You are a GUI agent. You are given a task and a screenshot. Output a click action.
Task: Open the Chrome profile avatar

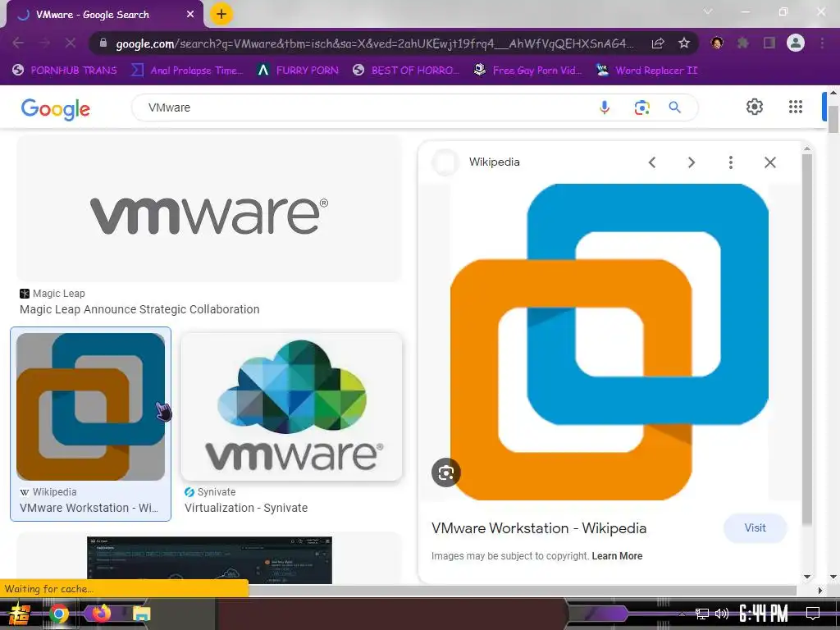pos(796,43)
